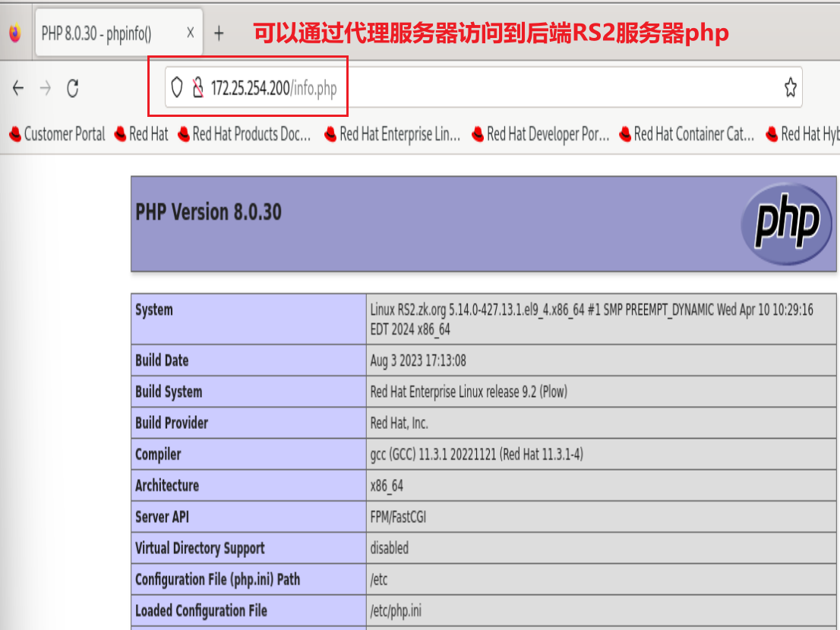Click the PHP Version 8.0.30 heading
This screenshot has height=630, width=840.
(208, 213)
